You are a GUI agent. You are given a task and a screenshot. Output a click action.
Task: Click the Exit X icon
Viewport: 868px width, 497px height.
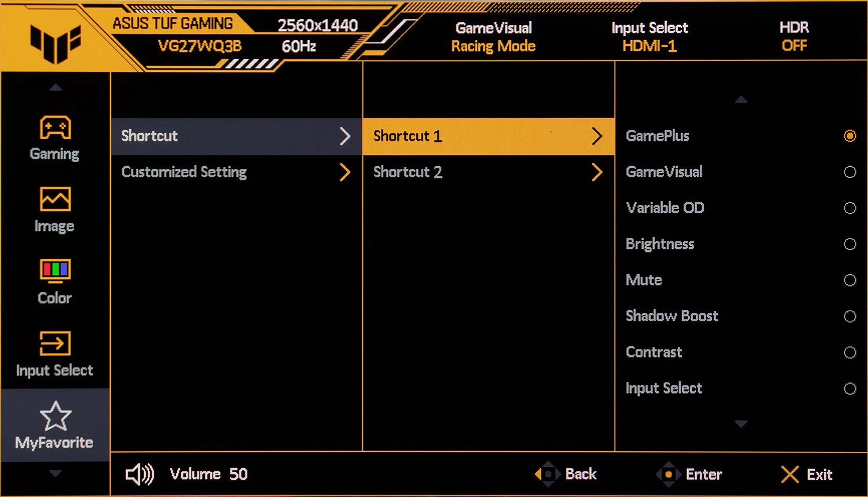(x=790, y=474)
